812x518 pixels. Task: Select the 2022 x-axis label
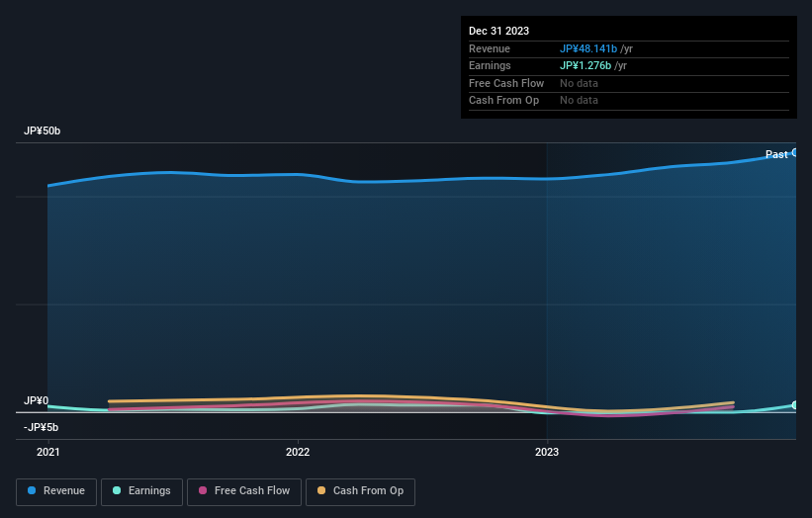(298, 453)
